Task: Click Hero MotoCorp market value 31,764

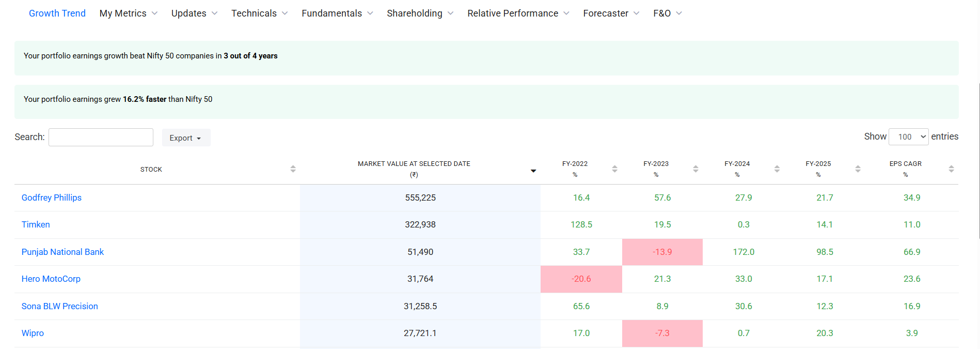Action: coord(420,279)
